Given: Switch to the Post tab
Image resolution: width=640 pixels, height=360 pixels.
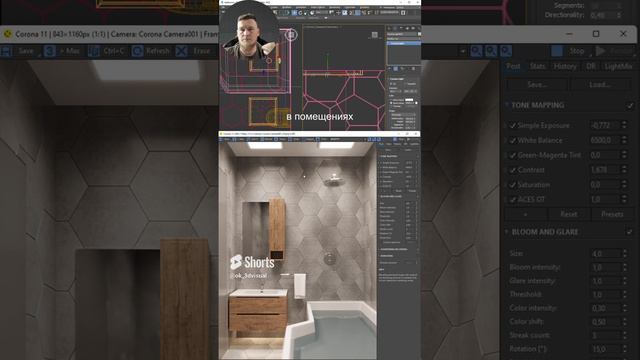Looking at the screenshot, I should click(513, 66).
